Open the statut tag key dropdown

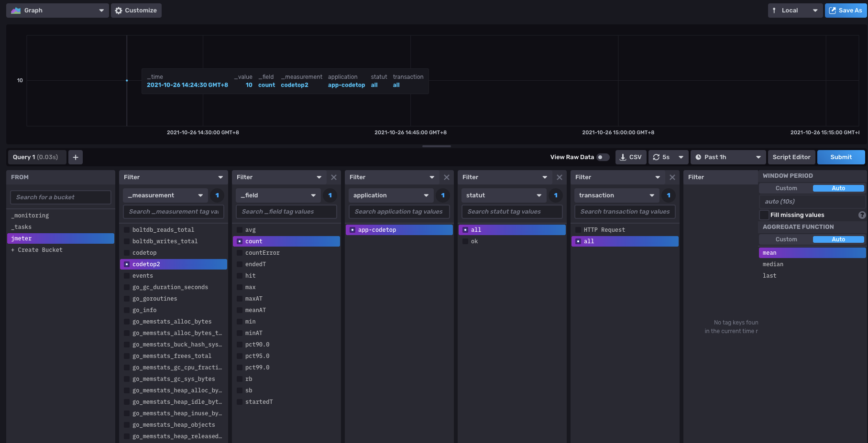[x=504, y=195]
